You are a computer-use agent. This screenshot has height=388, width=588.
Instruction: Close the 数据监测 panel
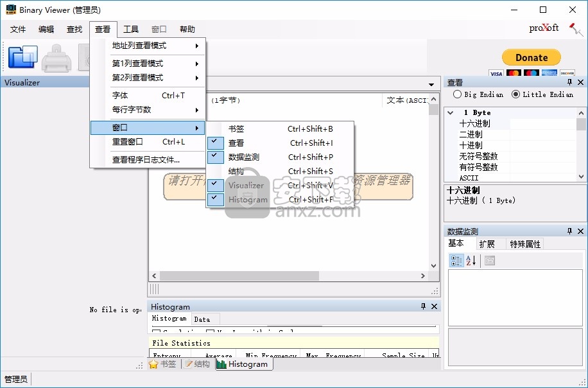tap(580, 231)
